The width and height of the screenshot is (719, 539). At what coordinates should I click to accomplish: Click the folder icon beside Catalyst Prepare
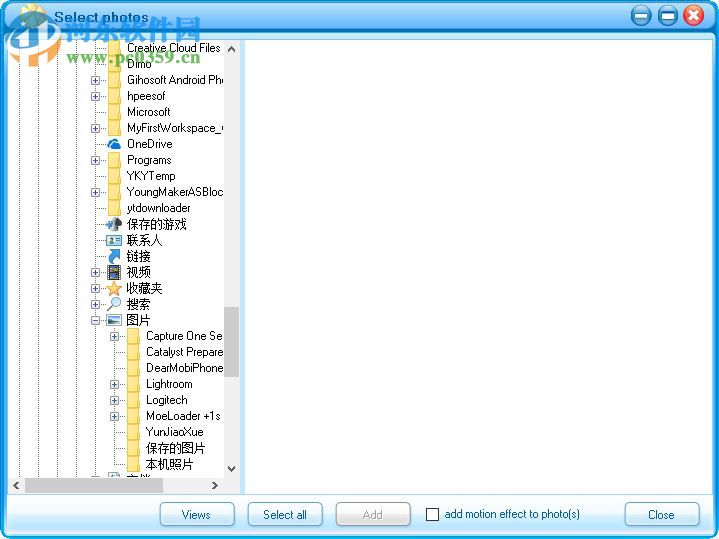(x=133, y=352)
